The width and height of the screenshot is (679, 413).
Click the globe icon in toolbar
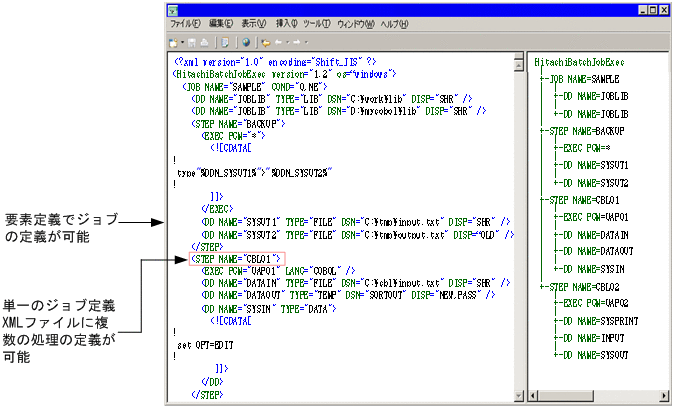click(x=246, y=42)
